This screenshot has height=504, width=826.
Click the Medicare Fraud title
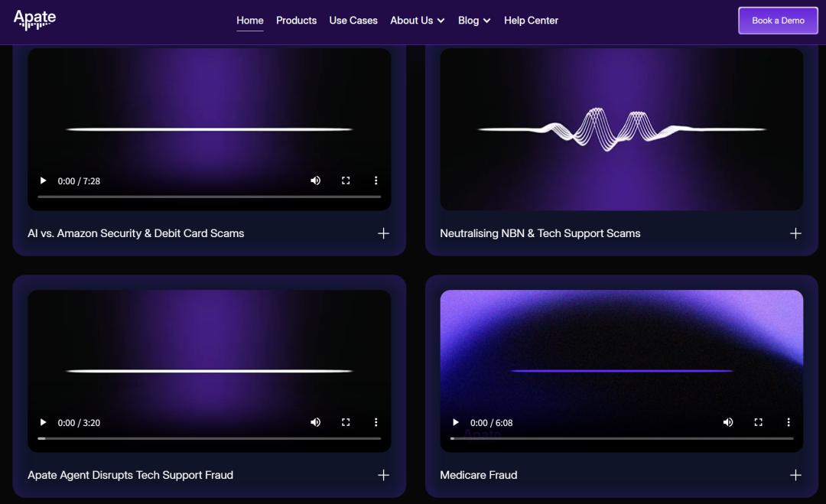pyautogui.click(x=478, y=475)
